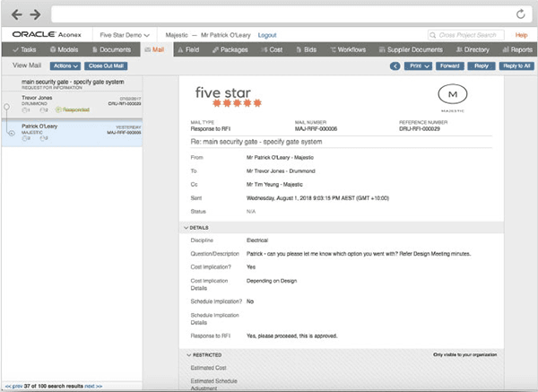This screenshot has height=392, width=538.
Task: Select the Trevor Jones mail thread item
Action: tap(72, 104)
